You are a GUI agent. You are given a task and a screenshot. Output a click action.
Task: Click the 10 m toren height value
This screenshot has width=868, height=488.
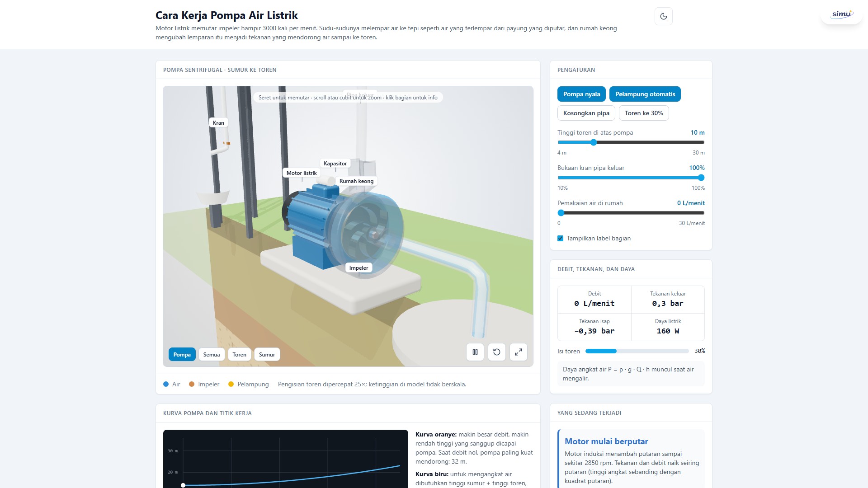(698, 132)
